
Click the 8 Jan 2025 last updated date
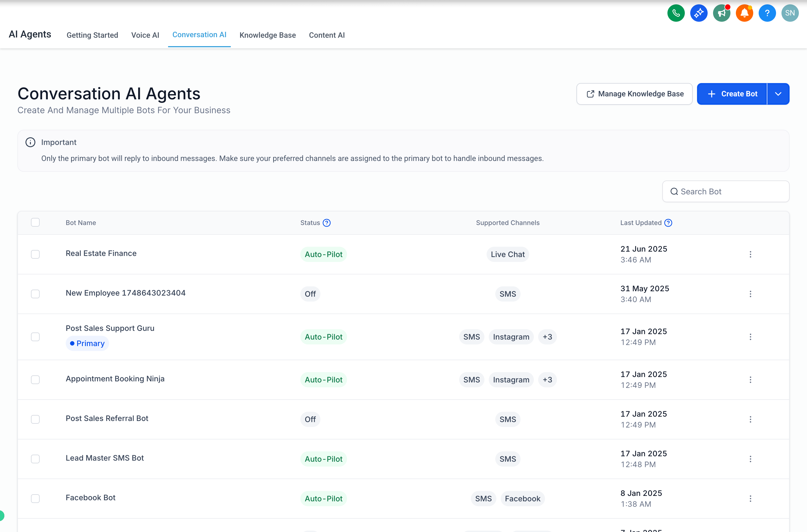(641, 493)
